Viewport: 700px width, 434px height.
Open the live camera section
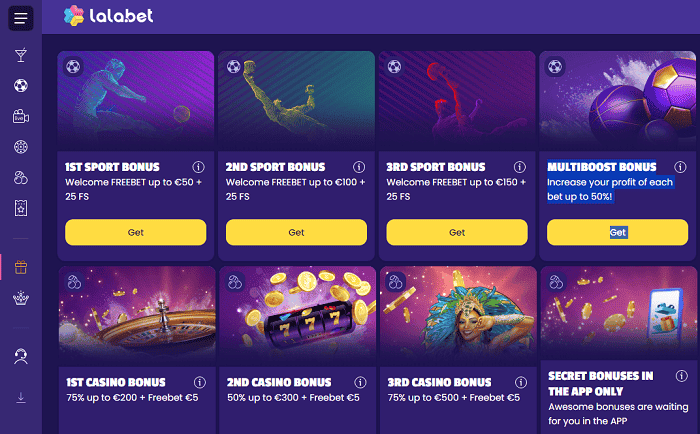click(21, 116)
